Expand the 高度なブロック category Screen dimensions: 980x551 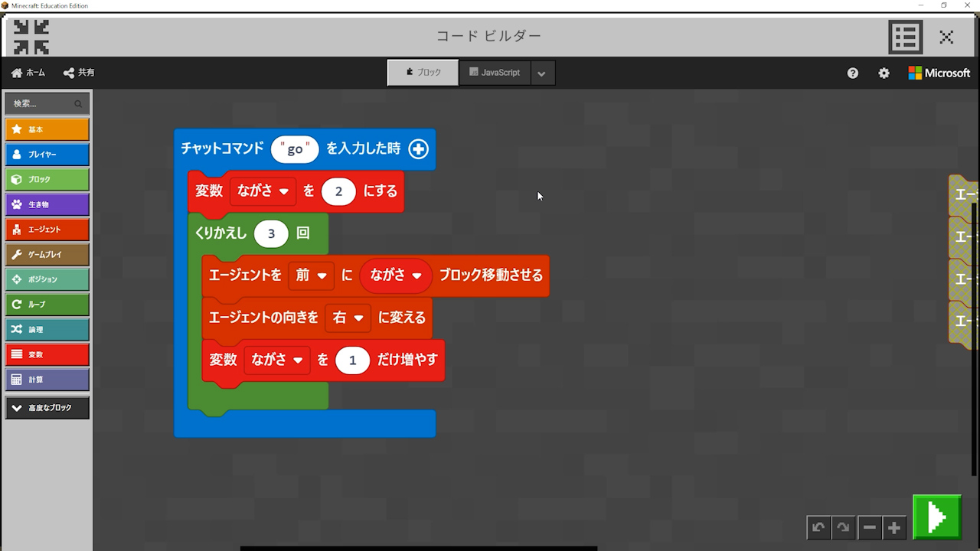[x=47, y=408]
